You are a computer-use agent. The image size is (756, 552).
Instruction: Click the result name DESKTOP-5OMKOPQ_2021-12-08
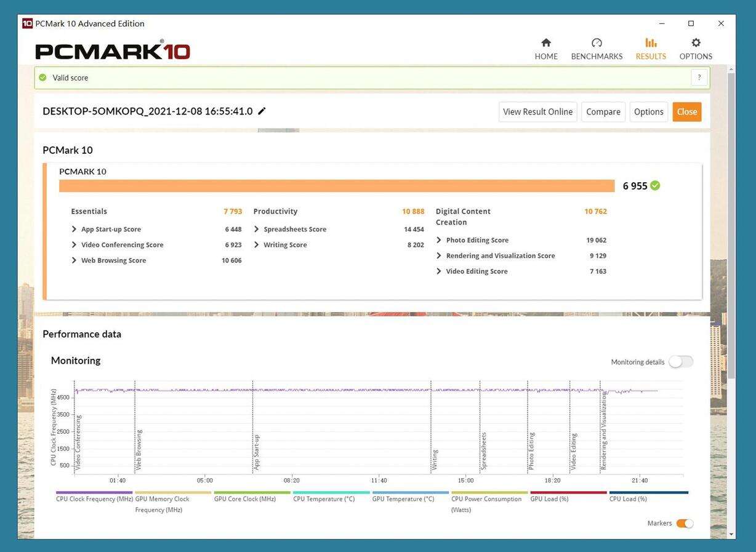(148, 111)
